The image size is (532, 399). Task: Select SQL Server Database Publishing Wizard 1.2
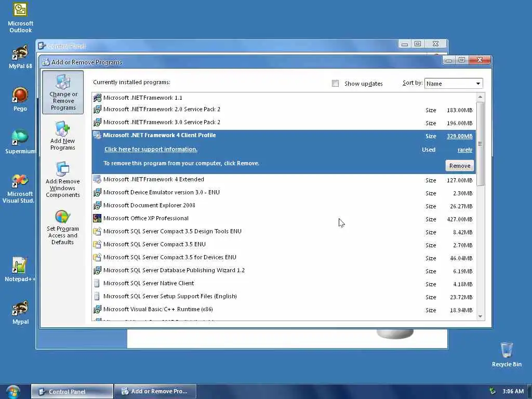[284, 271]
